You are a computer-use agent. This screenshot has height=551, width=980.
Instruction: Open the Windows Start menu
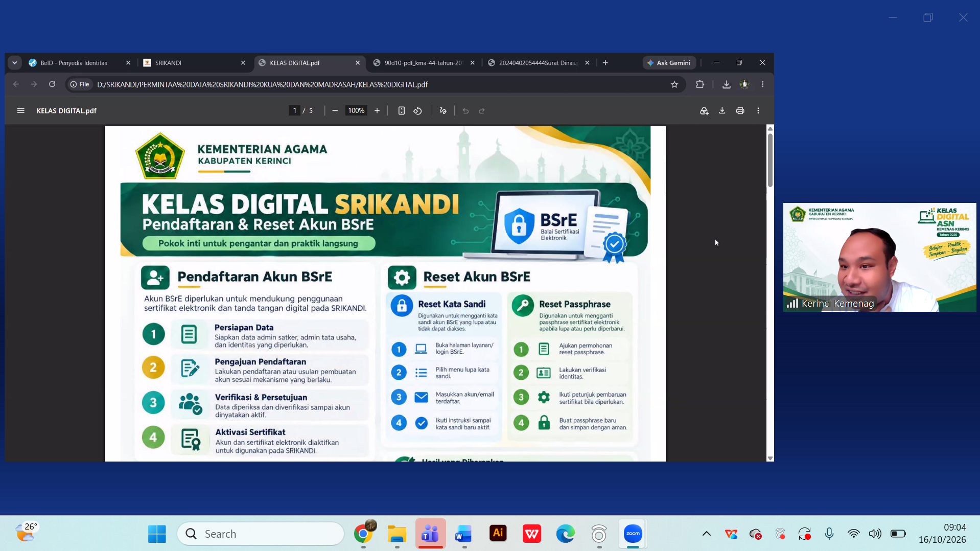pyautogui.click(x=157, y=534)
